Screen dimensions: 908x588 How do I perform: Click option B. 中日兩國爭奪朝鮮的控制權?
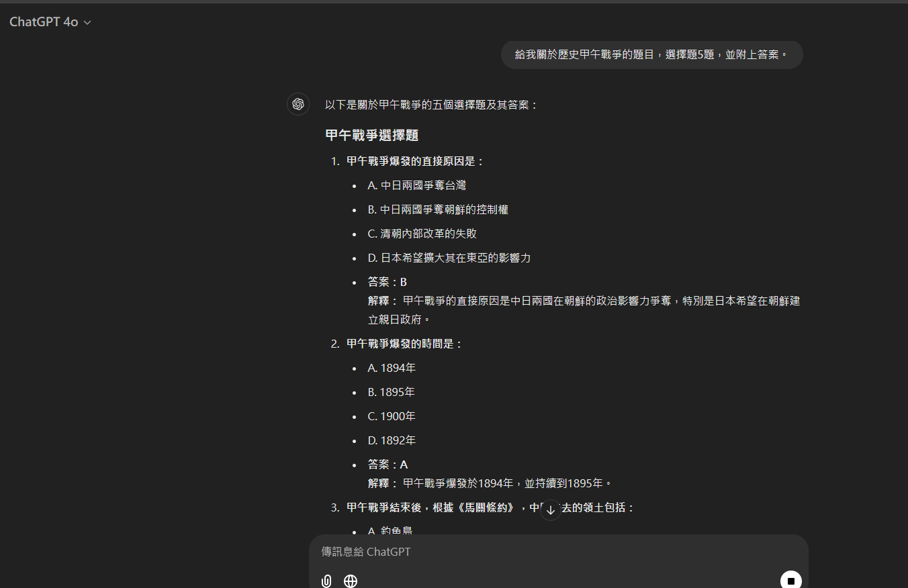pyautogui.click(x=438, y=209)
